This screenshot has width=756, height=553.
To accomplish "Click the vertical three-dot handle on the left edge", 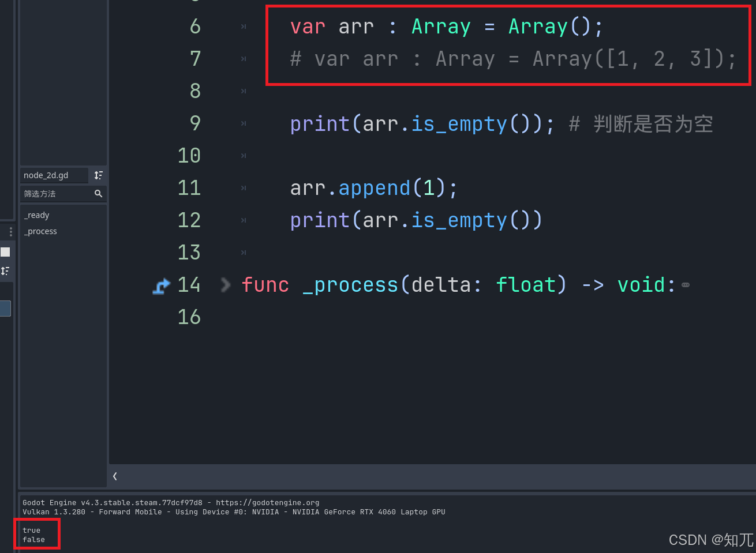I will click(x=10, y=231).
